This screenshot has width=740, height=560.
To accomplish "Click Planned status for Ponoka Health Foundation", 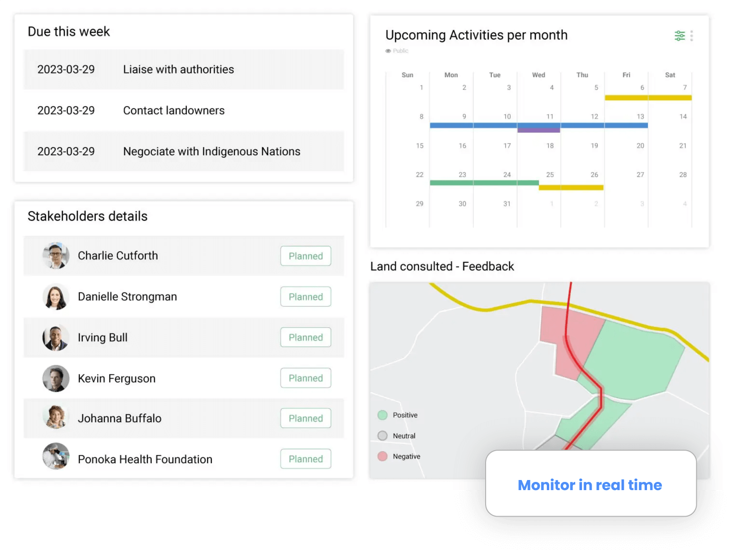I will coord(305,459).
